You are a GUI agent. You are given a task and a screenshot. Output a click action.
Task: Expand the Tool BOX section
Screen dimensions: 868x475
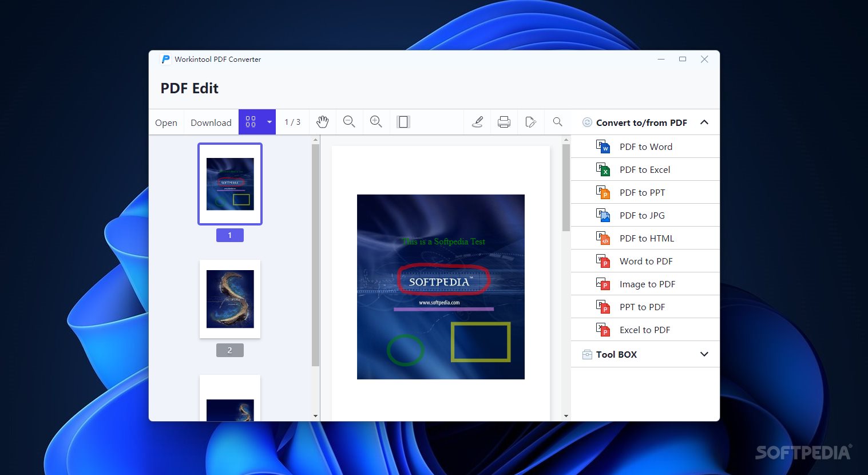click(704, 354)
